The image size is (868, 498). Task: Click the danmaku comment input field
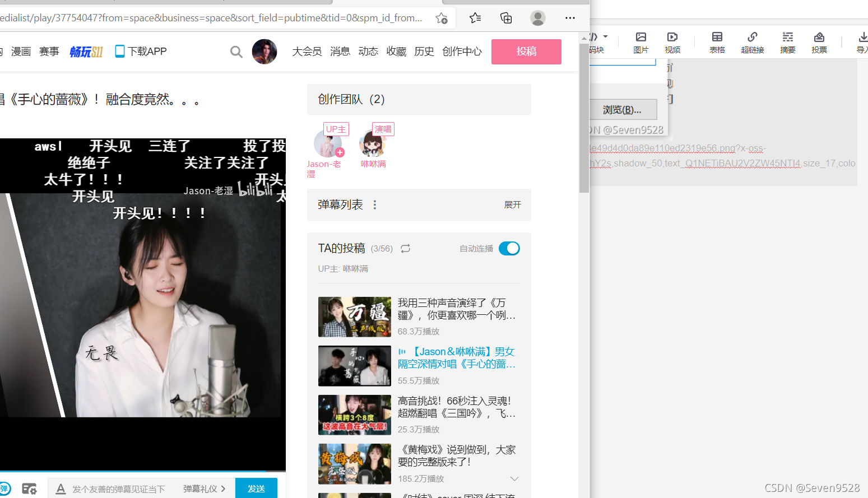pos(118,488)
